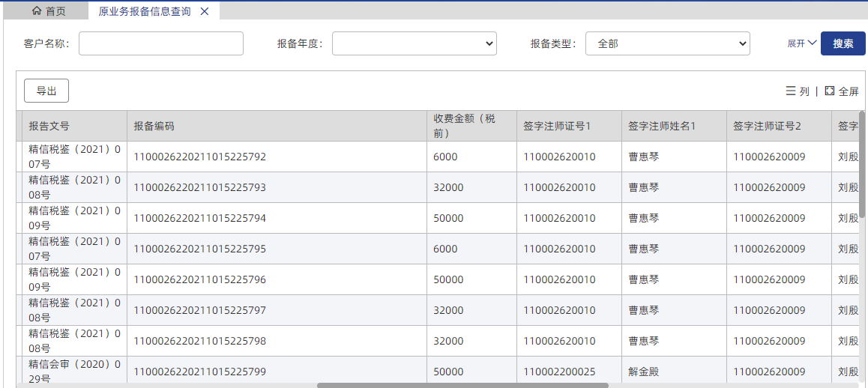Open the 报备年度 dropdown

[x=414, y=43]
